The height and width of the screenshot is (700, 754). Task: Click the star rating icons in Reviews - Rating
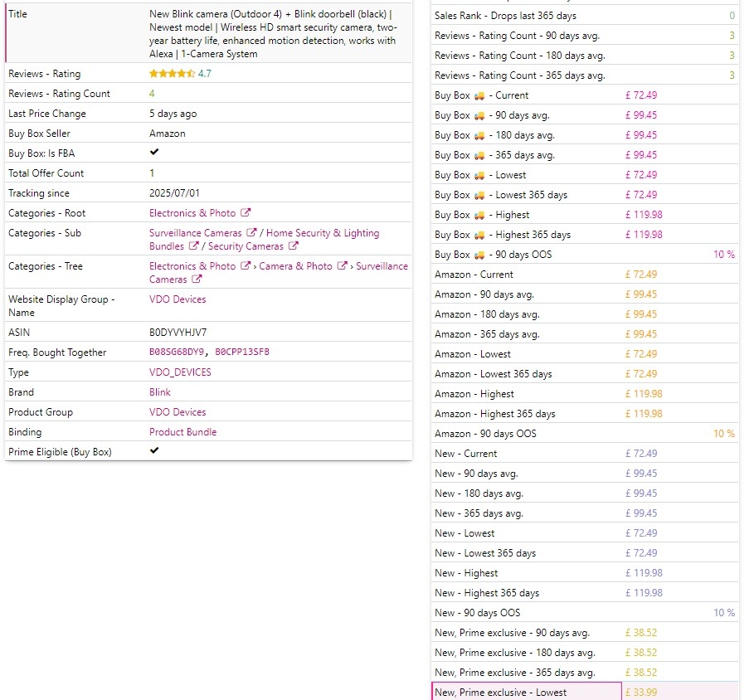(x=172, y=74)
